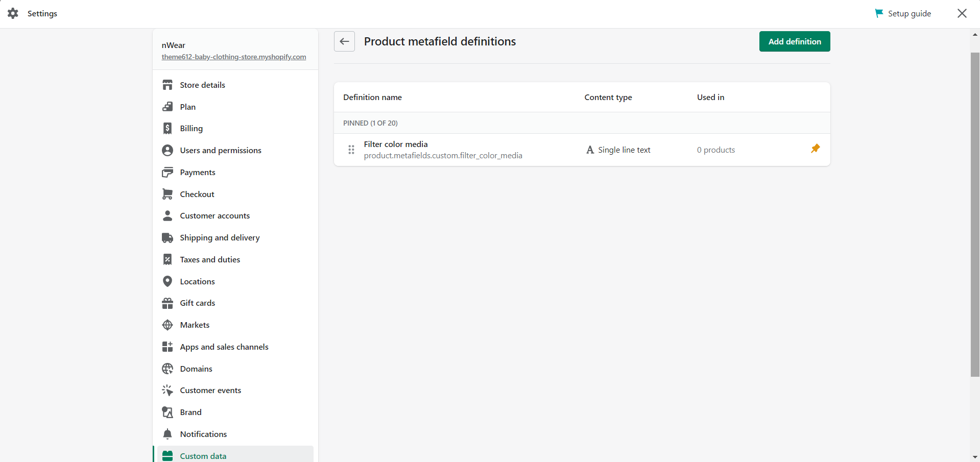Click the scrollbar up arrow
Viewport: 980px width, 462px height.
(x=975, y=35)
